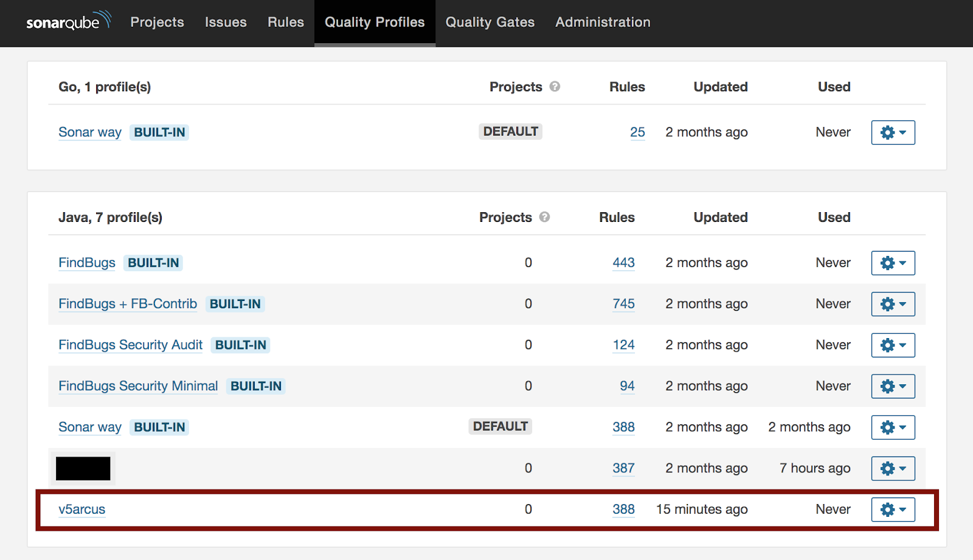Click the DEFAULT badge on Java Sonar way

(x=500, y=426)
